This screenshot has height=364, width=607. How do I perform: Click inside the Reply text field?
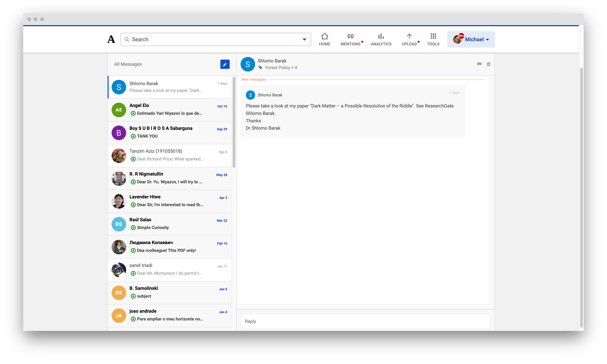coord(365,321)
